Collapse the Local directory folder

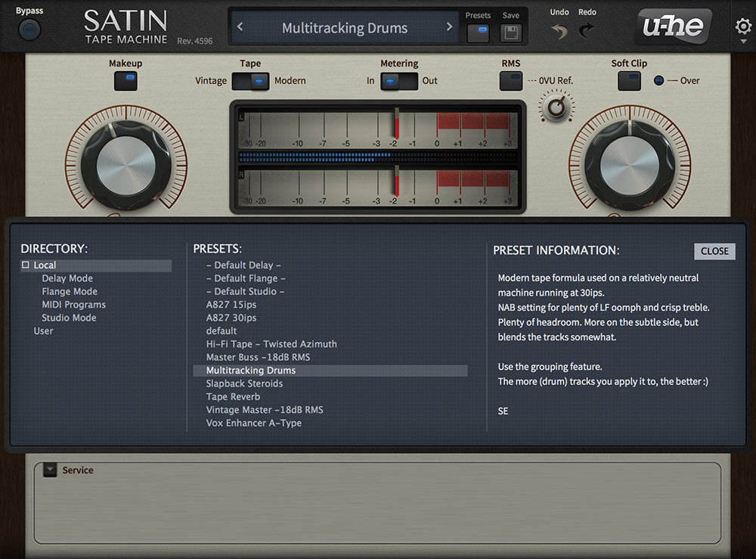(x=26, y=266)
